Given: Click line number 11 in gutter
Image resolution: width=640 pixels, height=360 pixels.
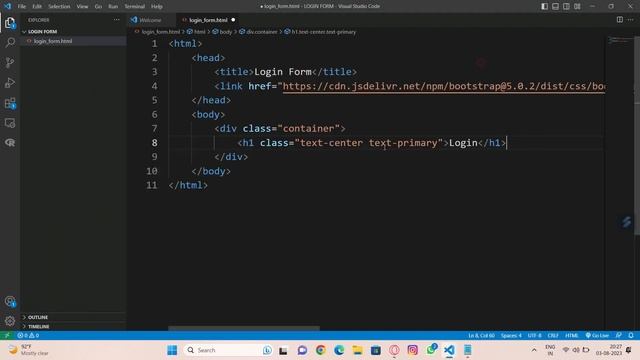Looking at the screenshot, I should coord(152,185).
